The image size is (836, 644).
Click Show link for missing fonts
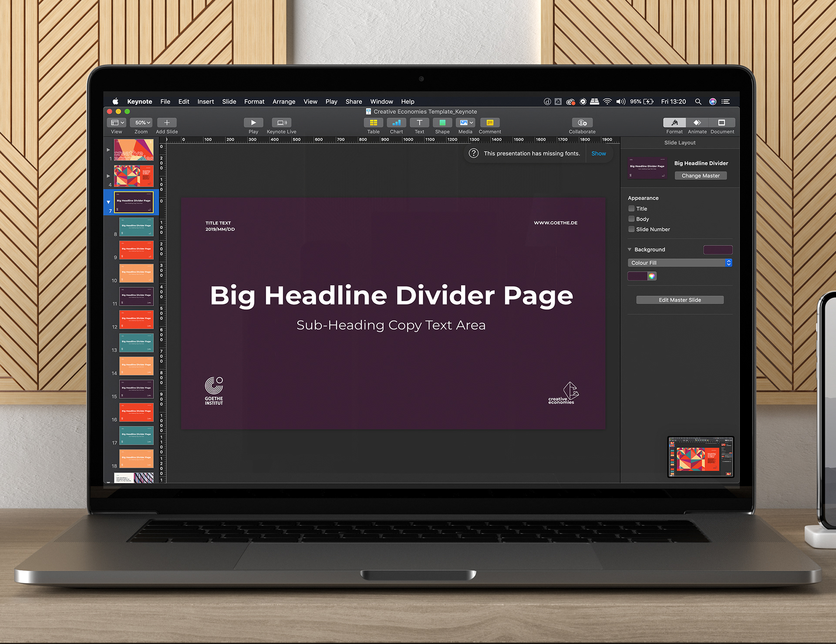[x=598, y=154]
